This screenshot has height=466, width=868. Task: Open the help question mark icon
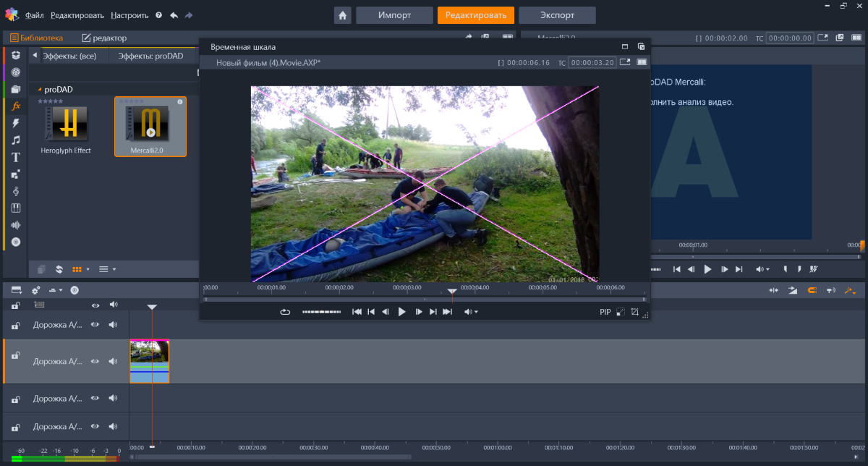tap(158, 15)
